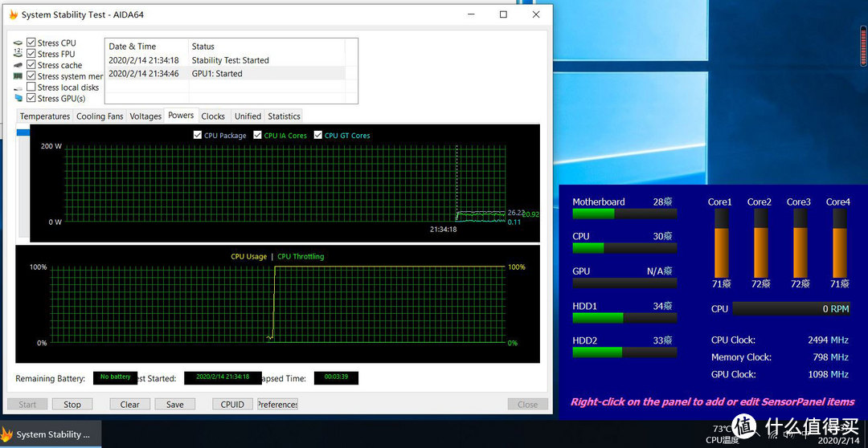The width and height of the screenshot is (868, 448).
Task: Switch to the Temperatures tab
Action: point(45,116)
